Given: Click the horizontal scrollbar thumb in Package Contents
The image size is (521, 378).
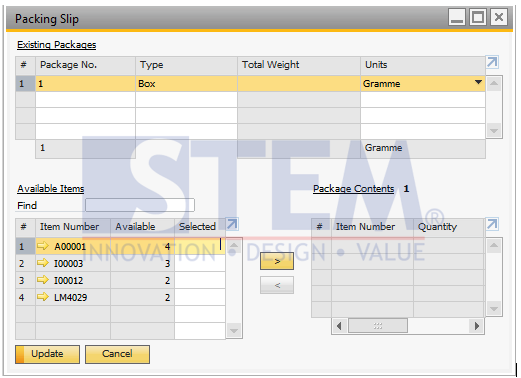Looking at the screenshot, I should [x=378, y=326].
